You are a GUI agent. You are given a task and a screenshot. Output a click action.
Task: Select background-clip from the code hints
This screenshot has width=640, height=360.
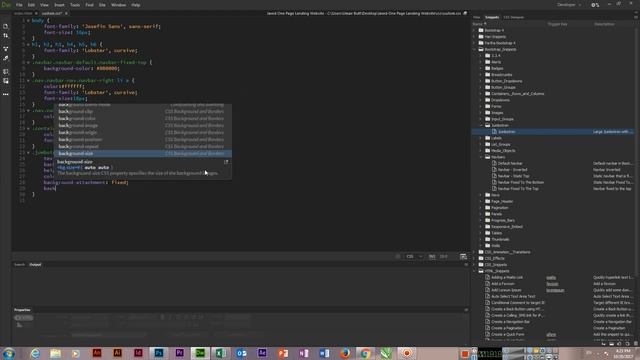tap(143, 111)
